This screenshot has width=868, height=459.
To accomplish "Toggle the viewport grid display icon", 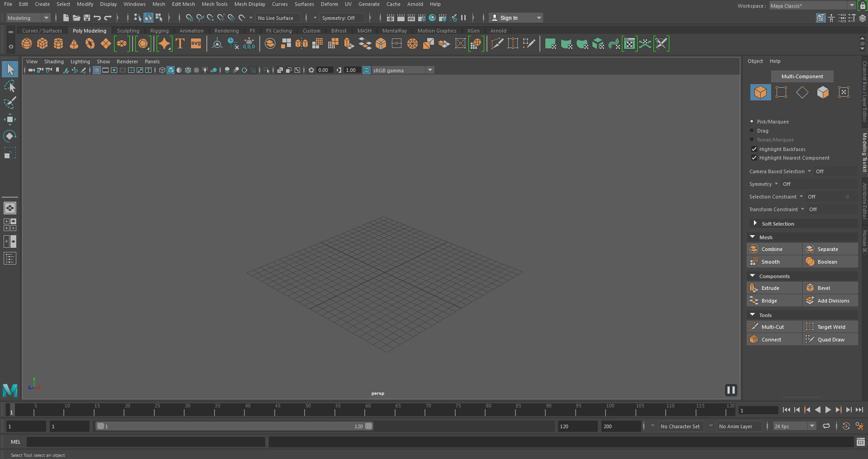I will point(97,70).
